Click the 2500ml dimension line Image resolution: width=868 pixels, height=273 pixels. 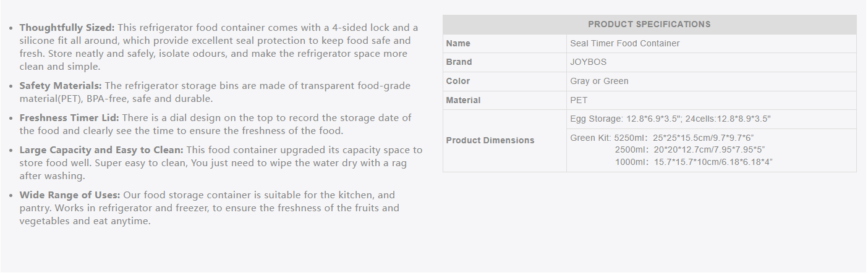point(690,149)
